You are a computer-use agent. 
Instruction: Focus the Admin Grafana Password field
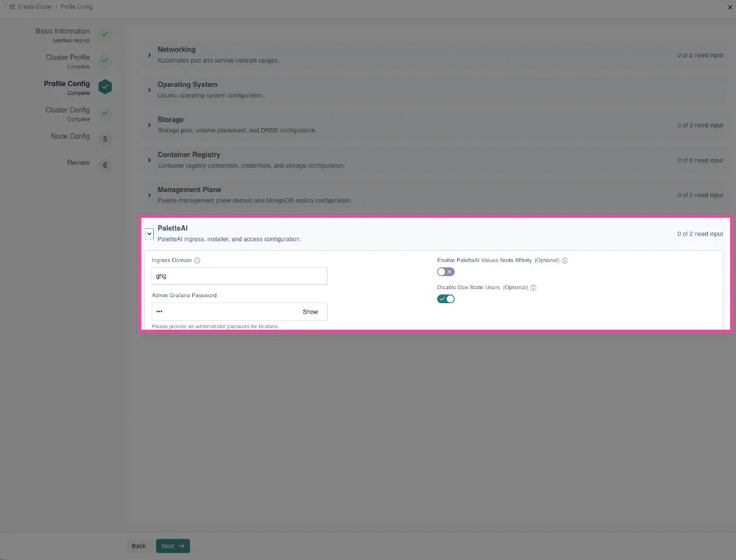click(239, 312)
